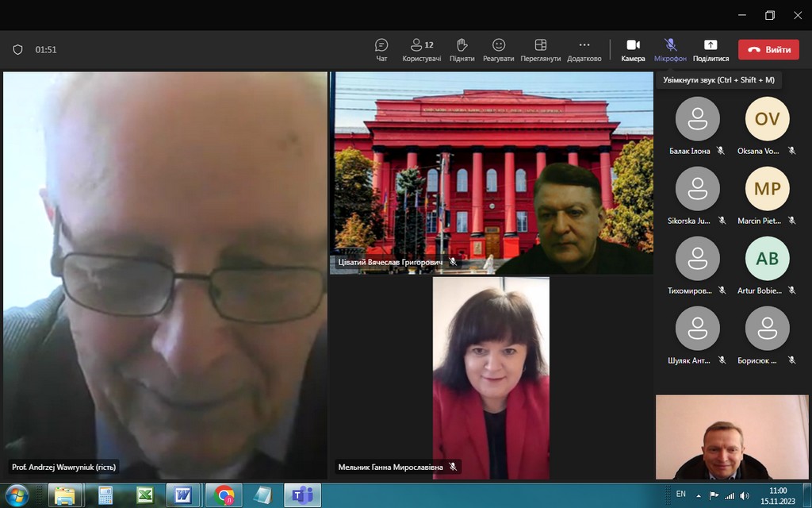
Task: Select Мельник Ганна Мирославівна video tile
Action: click(x=491, y=377)
